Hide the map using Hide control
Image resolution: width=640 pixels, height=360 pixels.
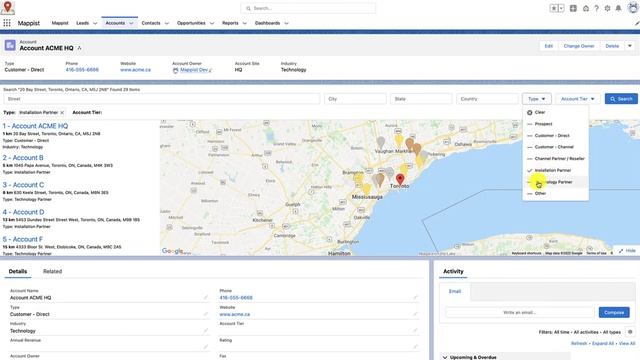(627, 251)
